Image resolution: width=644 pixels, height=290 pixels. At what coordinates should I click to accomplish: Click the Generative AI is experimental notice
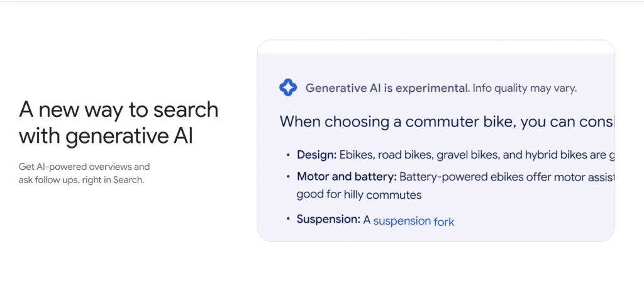[387, 88]
